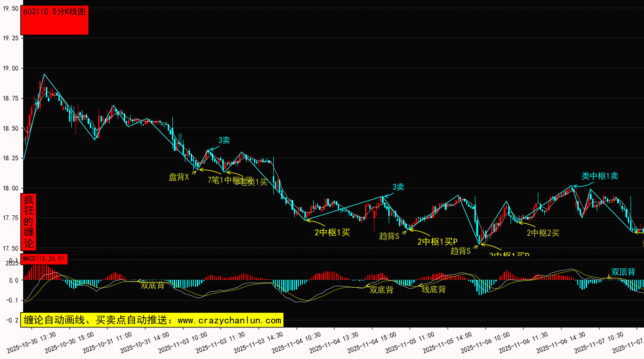Screen dimensions: 644x359
Task: Click the 18.00 price axis label
Action: pyautogui.click(x=11, y=189)
